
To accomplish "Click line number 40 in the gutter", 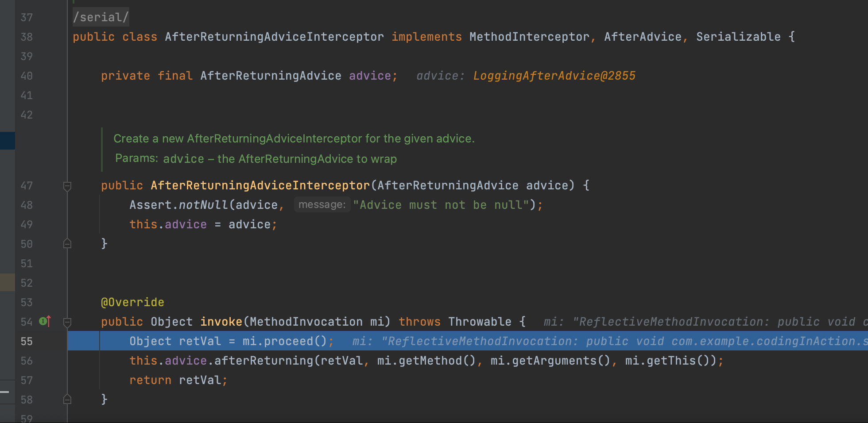I will 27,76.
